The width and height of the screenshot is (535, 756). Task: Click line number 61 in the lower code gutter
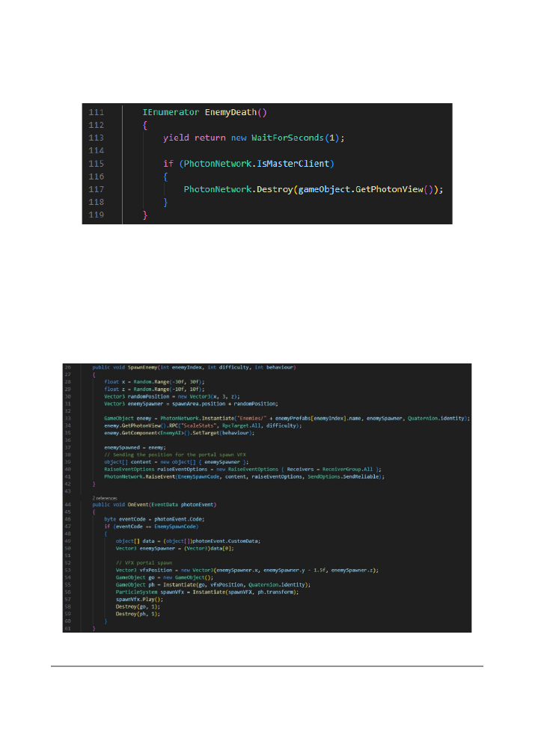pyautogui.click(x=67, y=628)
